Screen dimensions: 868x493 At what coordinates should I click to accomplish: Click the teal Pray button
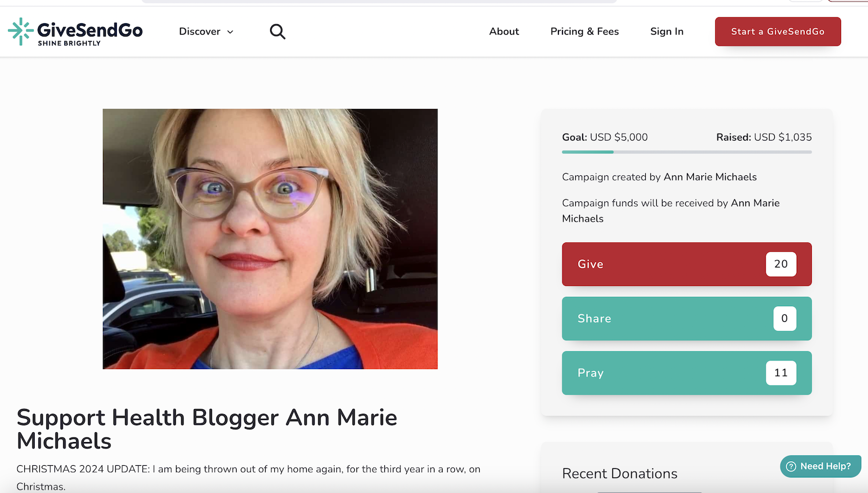[687, 373]
